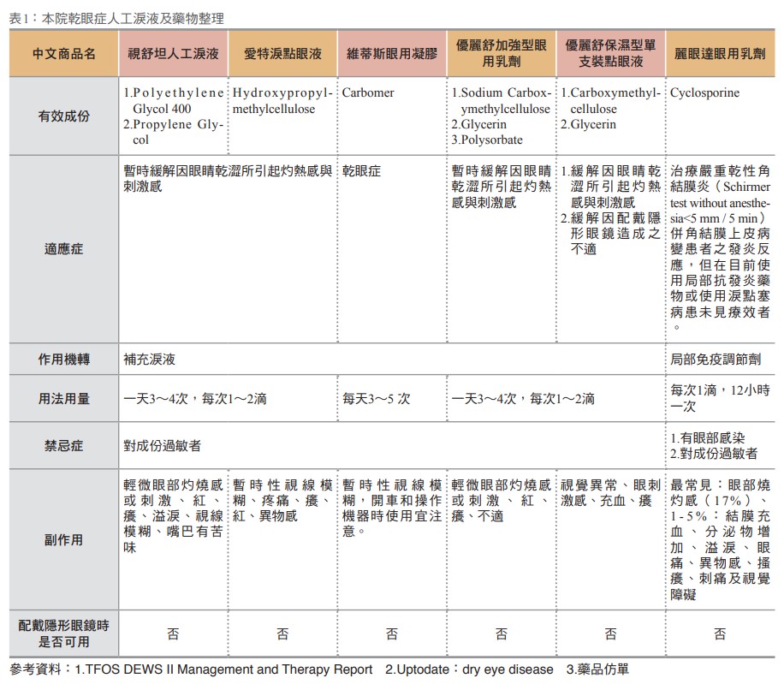The height and width of the screenshot is (684, 784).
Task: Click indication '2.緩解因配戴隱形眼鏡造成之不適'
Action: coord(610,233)
